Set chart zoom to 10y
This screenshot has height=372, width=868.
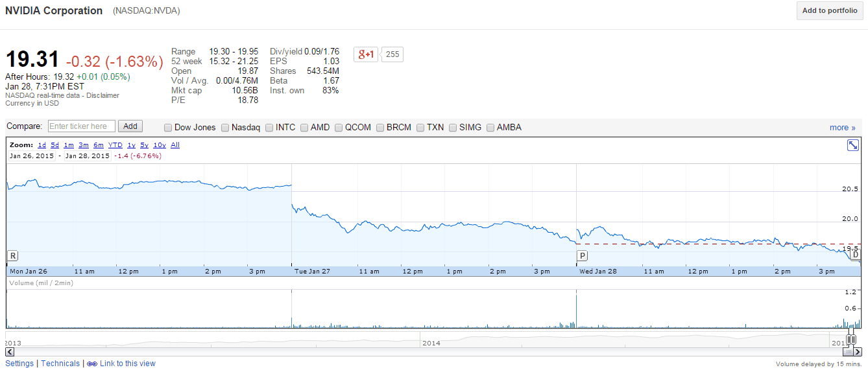(x=160, y=145)
